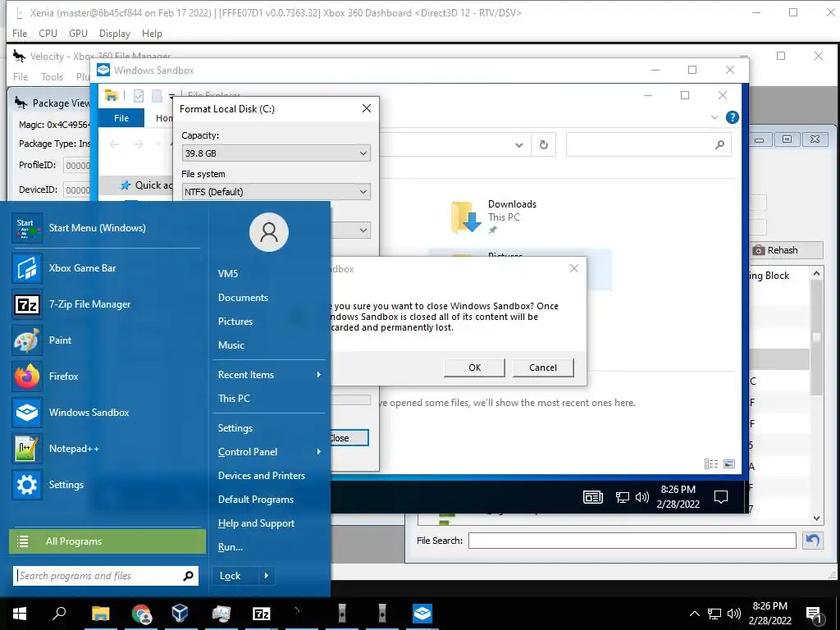The width and height of the screenshot is (840, 630).
Task: Show hidden tray icons chevron
Action: click(x=694, y=614)
